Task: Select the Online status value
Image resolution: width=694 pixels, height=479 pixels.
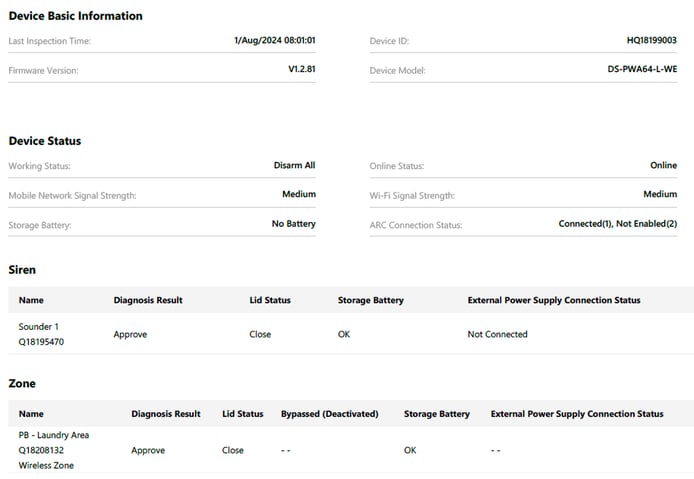Action: pyautogui.click(x=663, y=165)
